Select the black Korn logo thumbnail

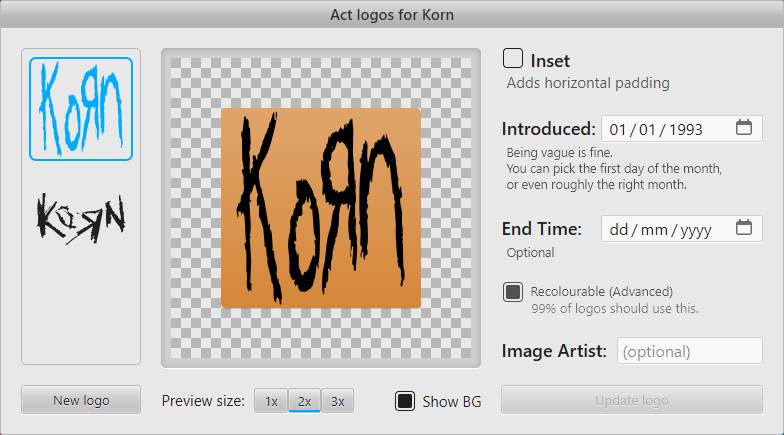coord(81,215)
